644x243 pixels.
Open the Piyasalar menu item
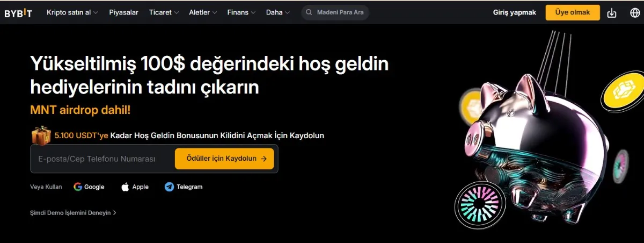point(123,12)
